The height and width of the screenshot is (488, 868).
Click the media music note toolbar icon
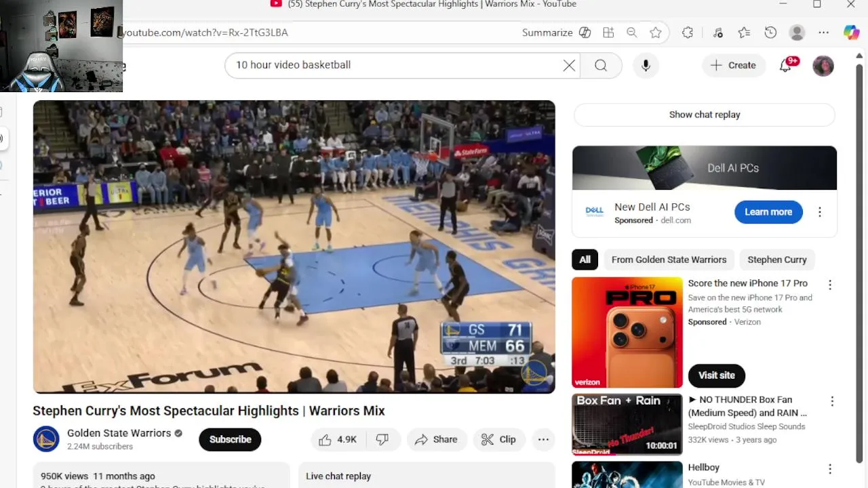[718, 33]
